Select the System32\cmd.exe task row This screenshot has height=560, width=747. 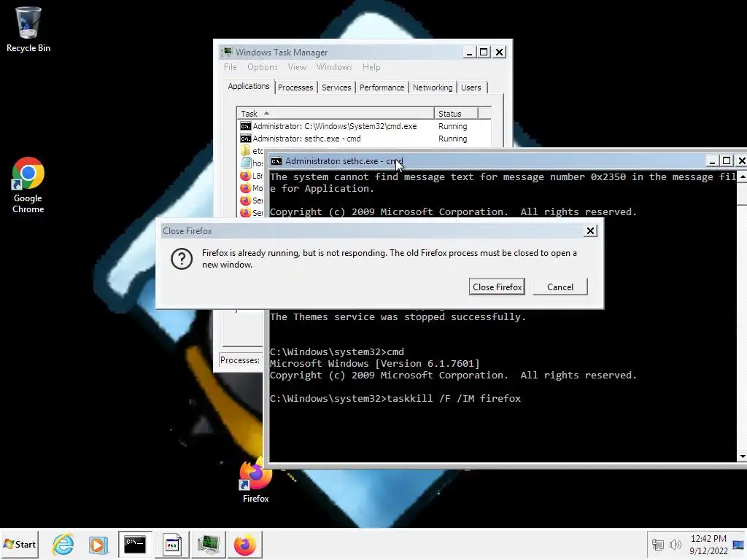coord(365,126)
